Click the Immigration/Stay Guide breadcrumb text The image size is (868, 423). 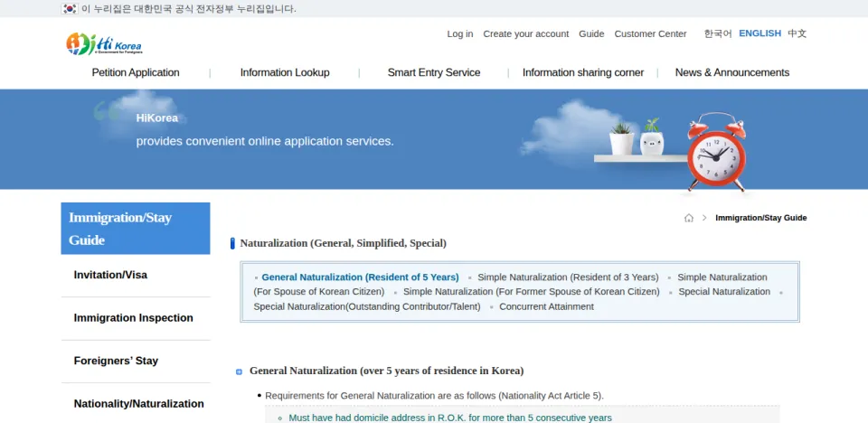click(760, 218)
